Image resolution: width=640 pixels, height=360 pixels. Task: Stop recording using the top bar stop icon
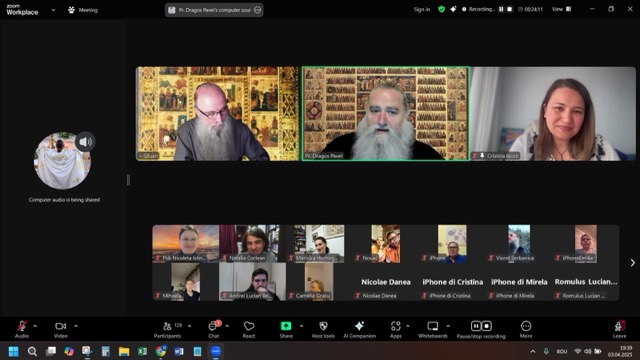point(509,9)
